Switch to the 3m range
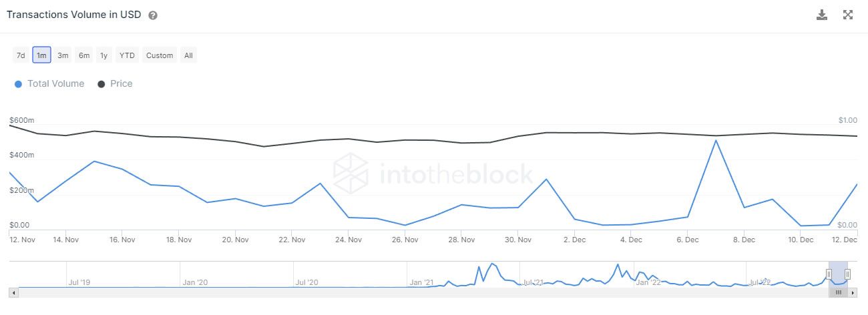 pyautogui.click(x=63, y=55)
